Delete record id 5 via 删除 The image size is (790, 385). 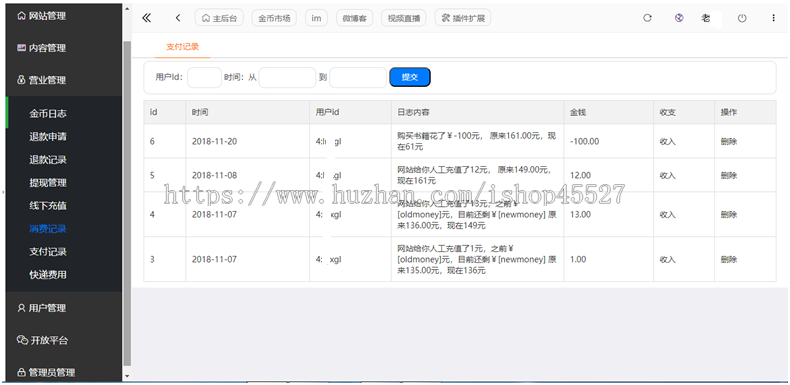(x=729, y=175)
